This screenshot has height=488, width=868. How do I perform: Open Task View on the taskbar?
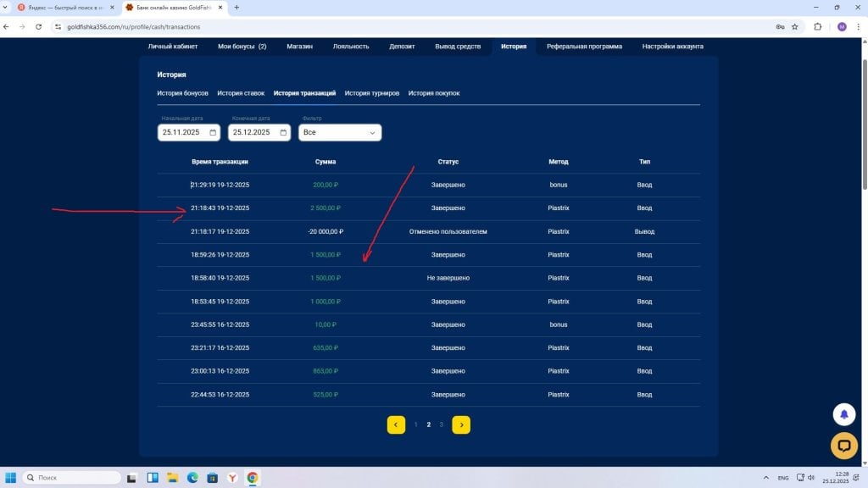click(131, 478)
